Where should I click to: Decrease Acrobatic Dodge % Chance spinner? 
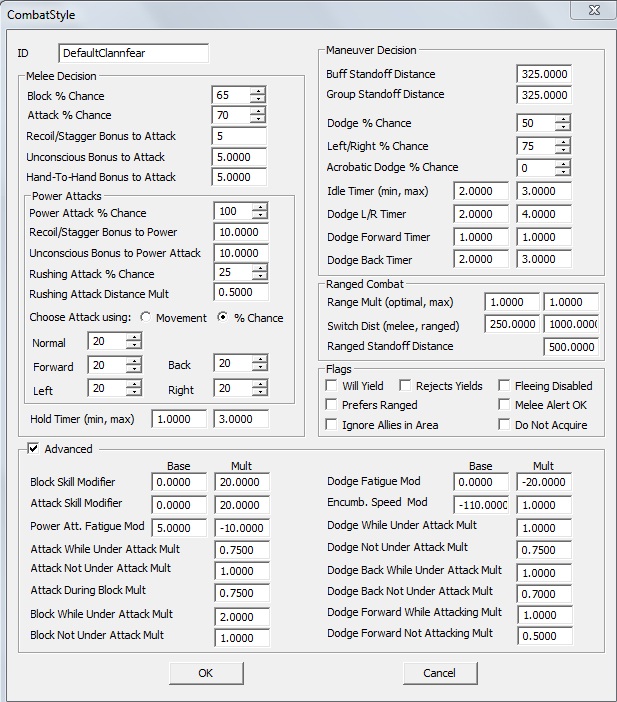(x=562, y=172)
